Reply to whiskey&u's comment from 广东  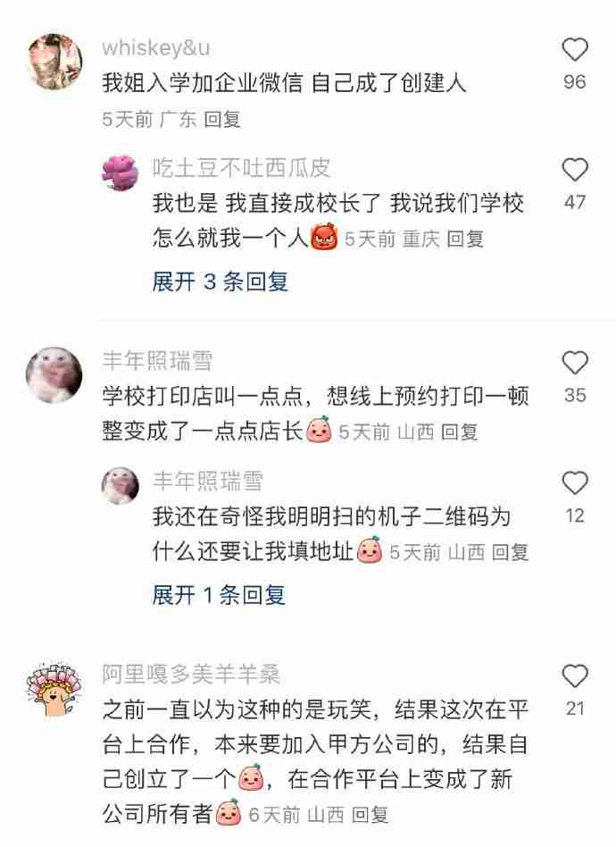tap(222, 120)
